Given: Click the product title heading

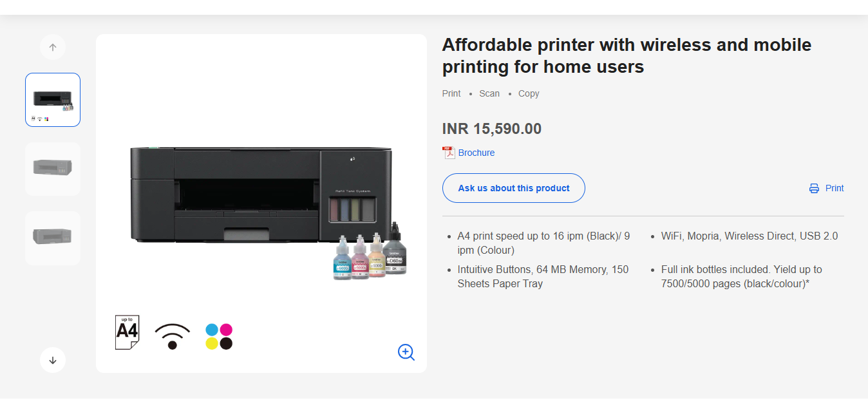Looking at the screenshot, I should coord(626,55).
